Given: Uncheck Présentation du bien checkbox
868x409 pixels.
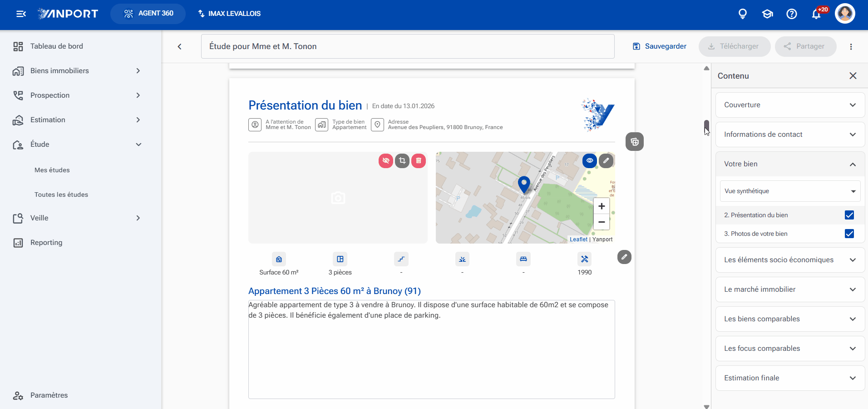Looking at the screenshot, I should click(849, 215).
